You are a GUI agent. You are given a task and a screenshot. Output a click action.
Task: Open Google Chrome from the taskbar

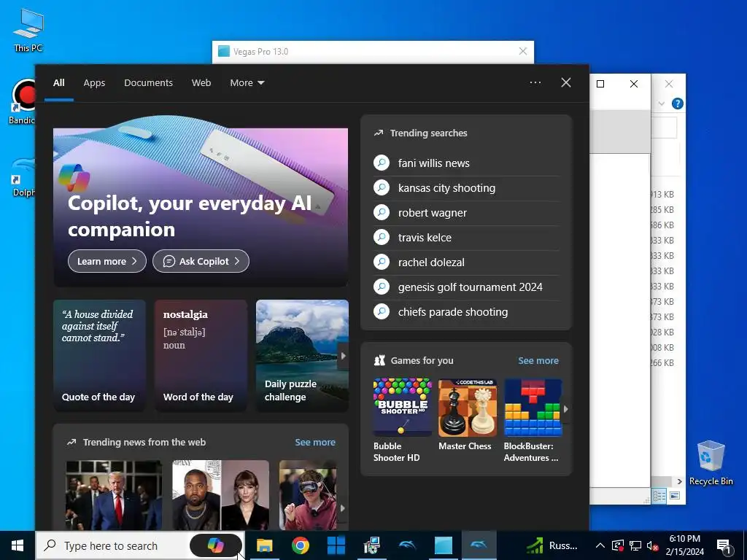tap(300, 545)
